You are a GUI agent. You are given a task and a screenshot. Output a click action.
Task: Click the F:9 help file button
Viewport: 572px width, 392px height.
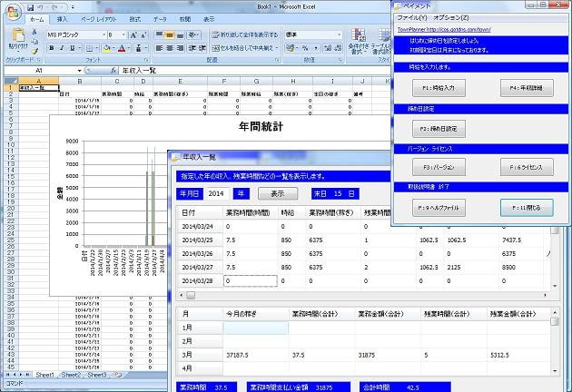(439, 208)
